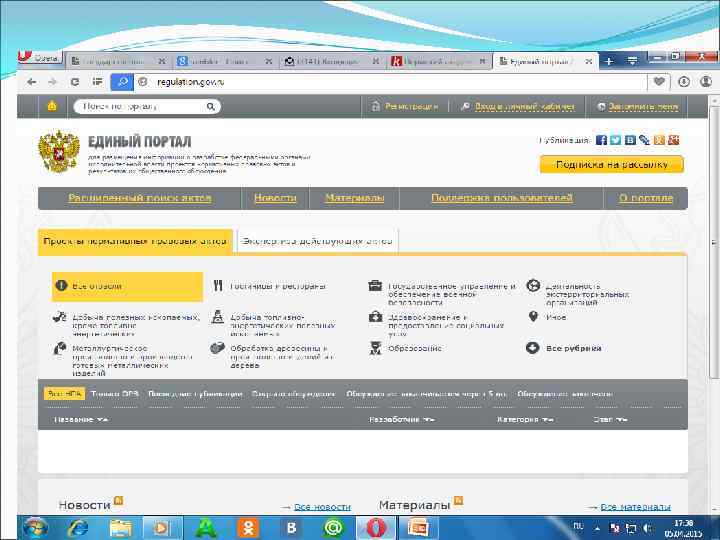Share via the Odnoklassniki icon
The width and height of the screenshot is (720, 540).
[659, 140]
